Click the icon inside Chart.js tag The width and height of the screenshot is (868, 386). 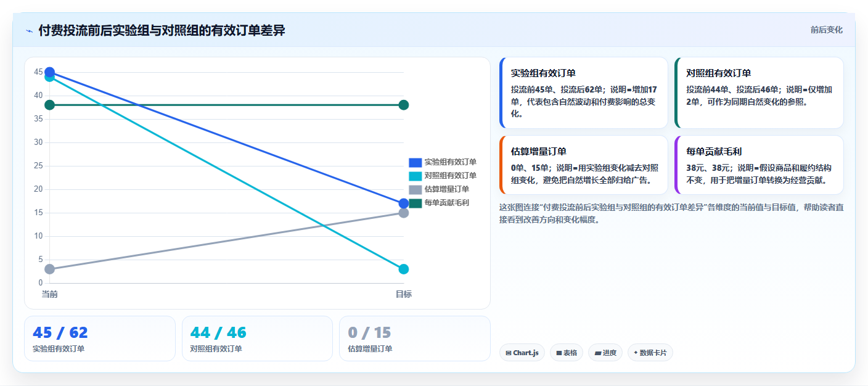508,353
